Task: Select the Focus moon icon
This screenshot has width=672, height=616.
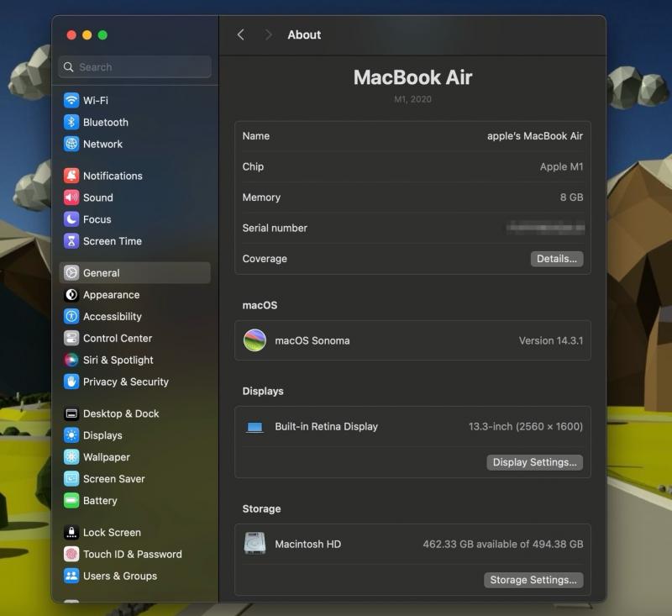Action: point(71,219)
